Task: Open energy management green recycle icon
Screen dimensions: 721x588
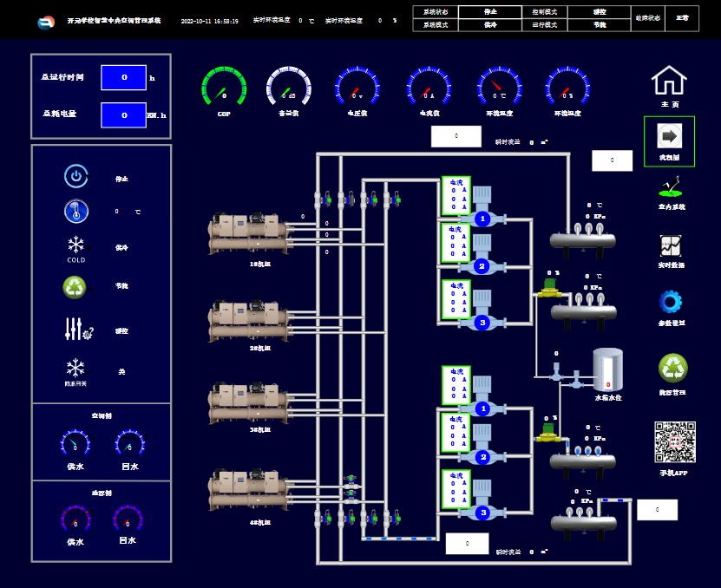Action: pyautogui.click(x=672, y=368)
